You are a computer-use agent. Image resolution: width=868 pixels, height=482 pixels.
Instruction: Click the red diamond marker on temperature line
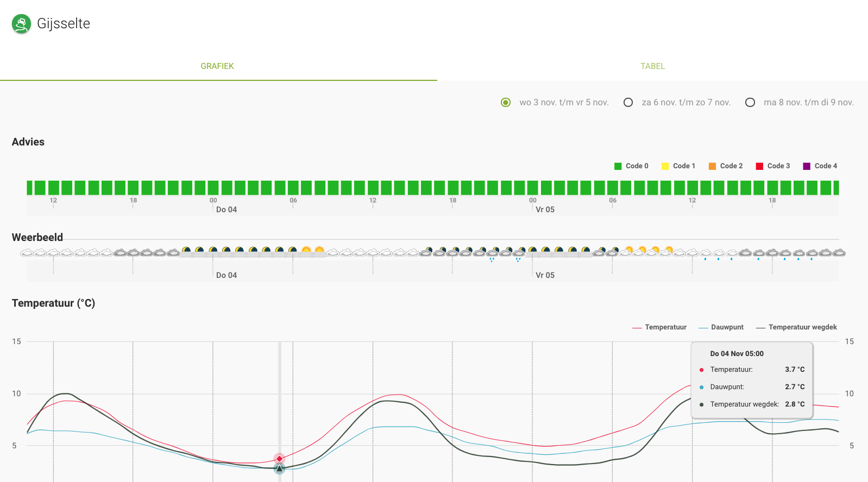(279, 459)
